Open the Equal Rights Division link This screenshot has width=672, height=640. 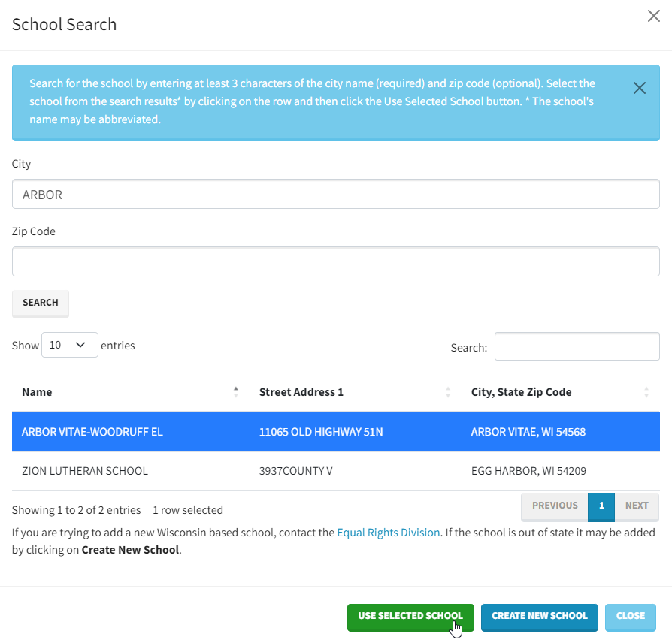coord(388,533)
